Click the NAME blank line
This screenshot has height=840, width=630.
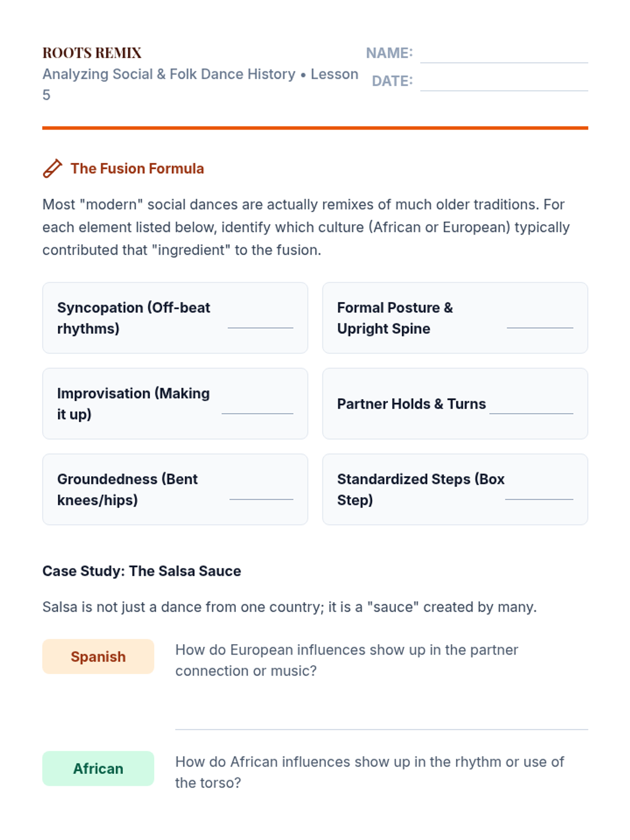coord(503,55)
